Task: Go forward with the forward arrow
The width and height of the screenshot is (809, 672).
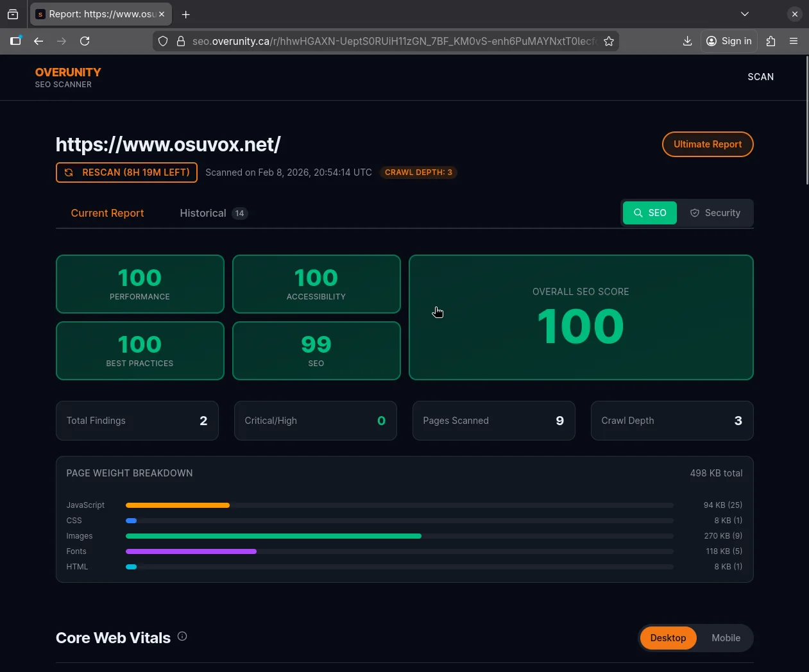Action: (62, 41)
